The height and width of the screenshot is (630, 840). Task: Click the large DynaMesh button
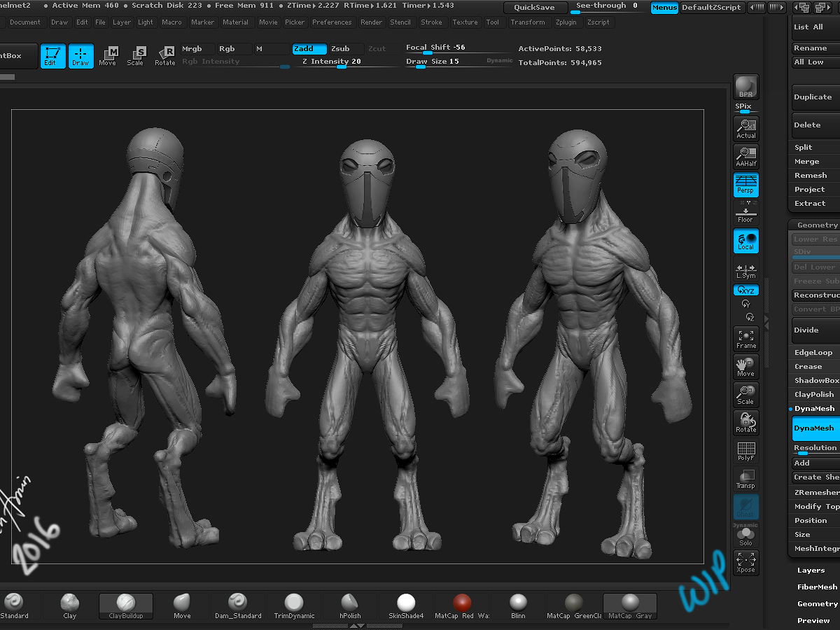click(815, 428)
